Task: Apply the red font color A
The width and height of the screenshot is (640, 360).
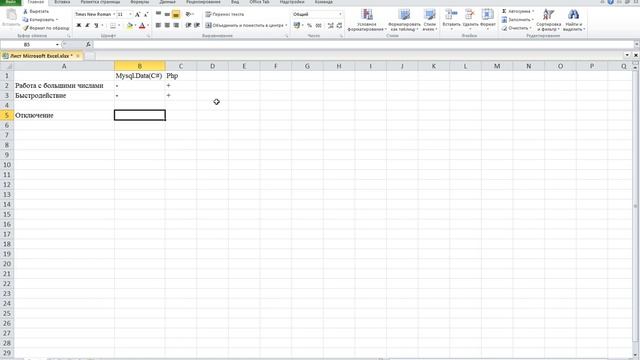Action: click(142, 25)
